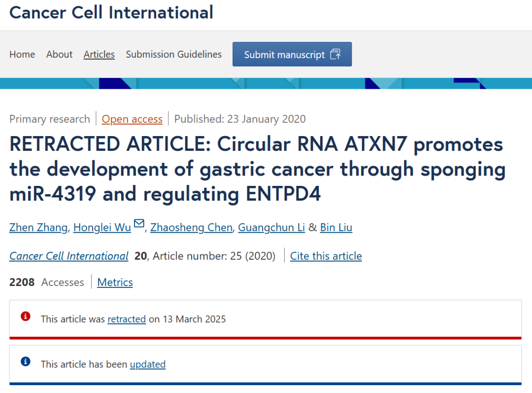Click the Cite this article link

pos(326,256)
